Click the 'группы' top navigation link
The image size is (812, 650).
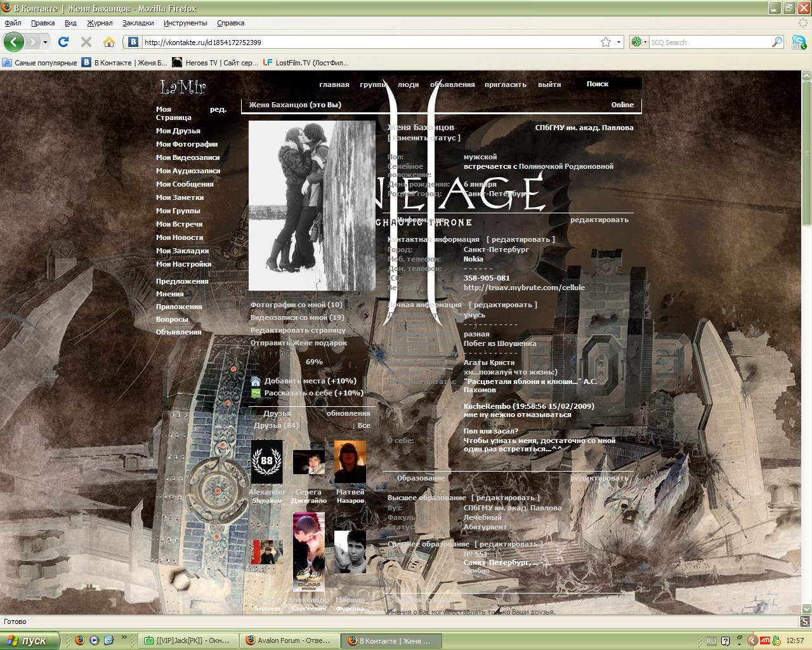pos(373,84)
